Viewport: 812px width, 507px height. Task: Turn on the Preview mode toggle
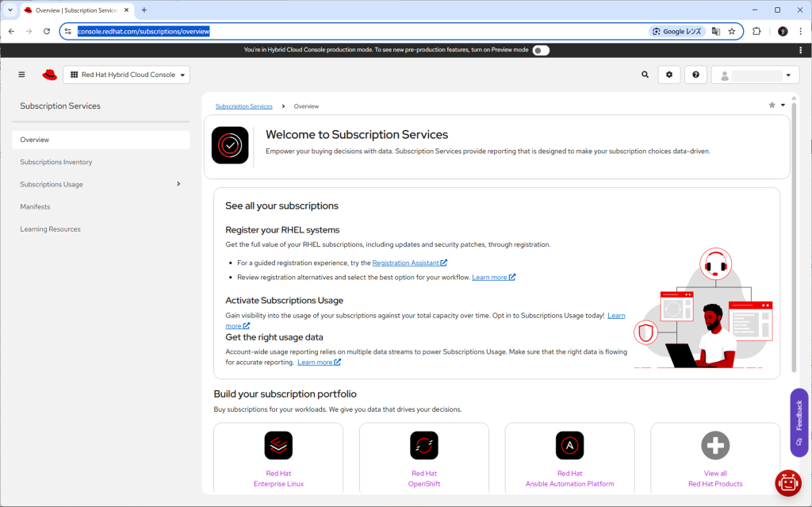(541, 50)
